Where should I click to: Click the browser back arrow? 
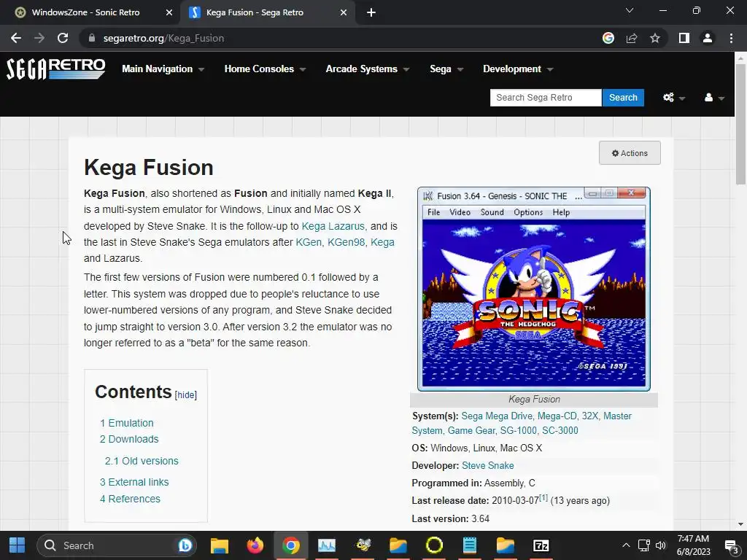click(x=16, y=38)
